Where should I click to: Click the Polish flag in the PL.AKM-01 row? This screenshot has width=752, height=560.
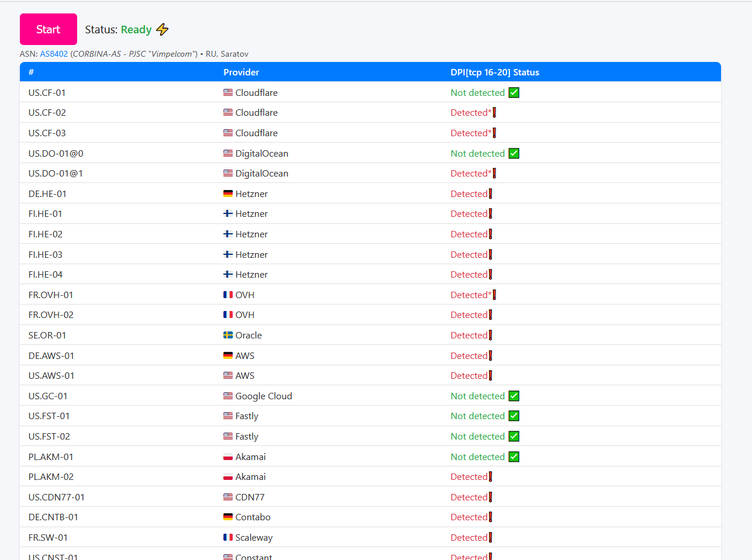228,457
